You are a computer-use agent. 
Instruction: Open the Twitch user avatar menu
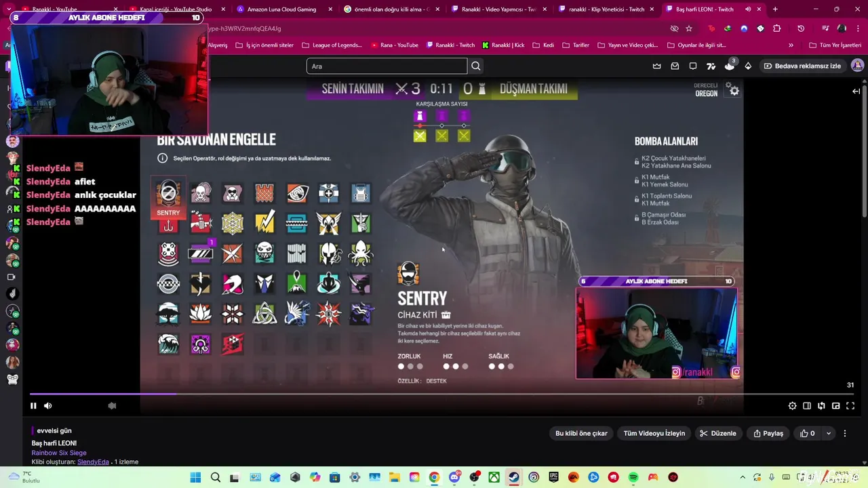point(857,66)
